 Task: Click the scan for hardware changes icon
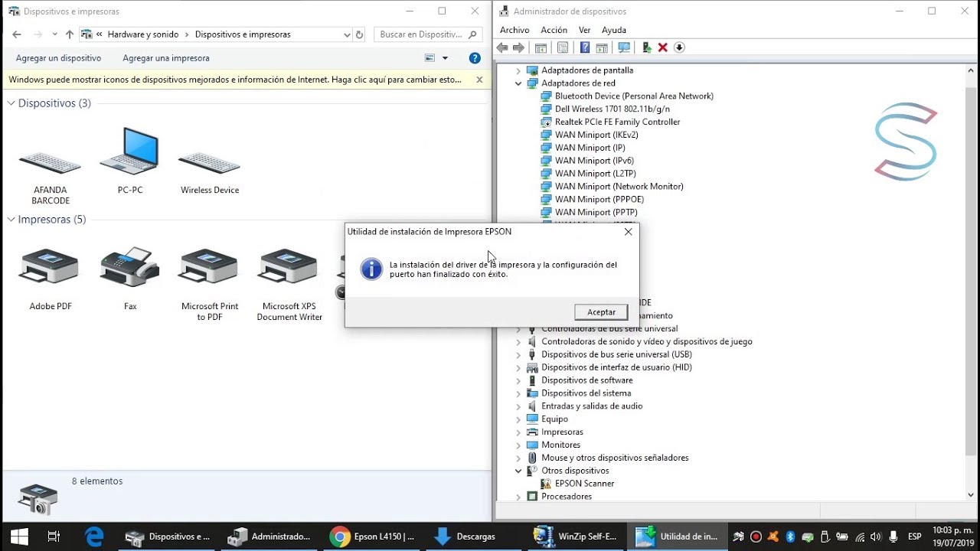(624, 47)
